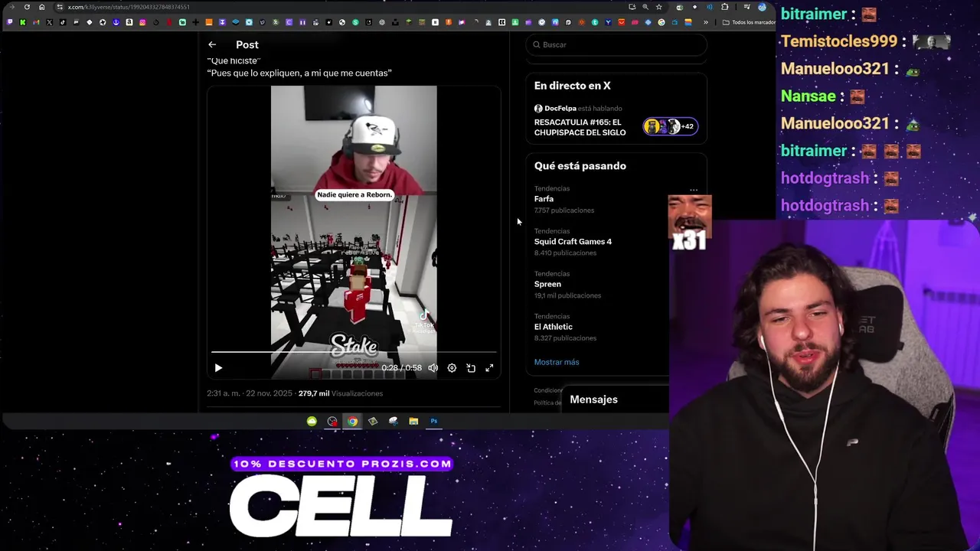This screenshot has height=551, width=980.
Task: Expand video to fullscreen
Action: click(489, 368)
